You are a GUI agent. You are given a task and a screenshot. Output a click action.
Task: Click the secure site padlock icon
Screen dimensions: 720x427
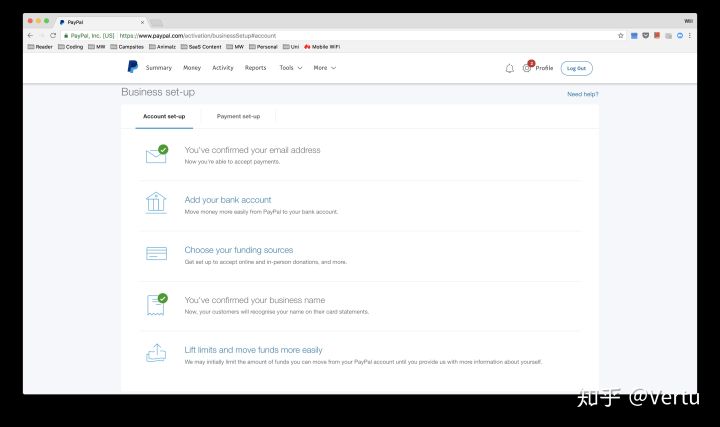pos(66,35)
